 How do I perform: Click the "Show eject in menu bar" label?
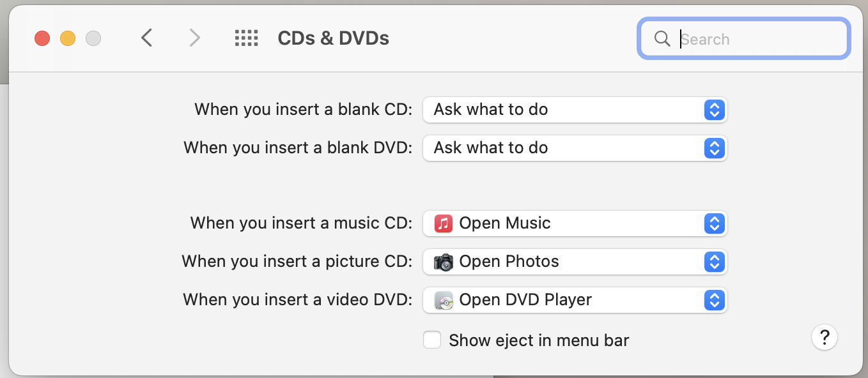(x=539, y=340)
